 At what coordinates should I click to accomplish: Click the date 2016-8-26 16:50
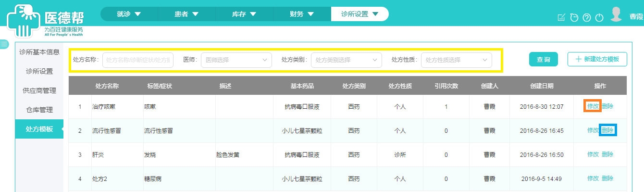tap(542, 154)
